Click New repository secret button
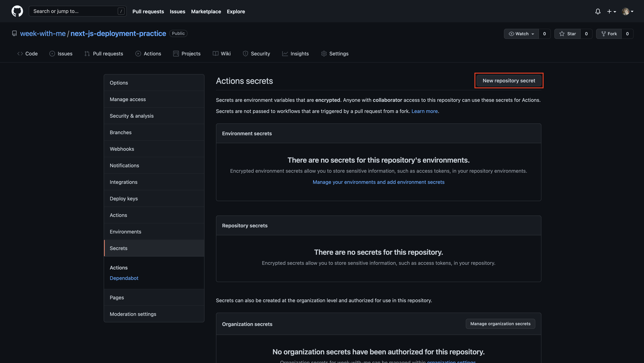This screenshot has height=363, width=644. (509, 80)
